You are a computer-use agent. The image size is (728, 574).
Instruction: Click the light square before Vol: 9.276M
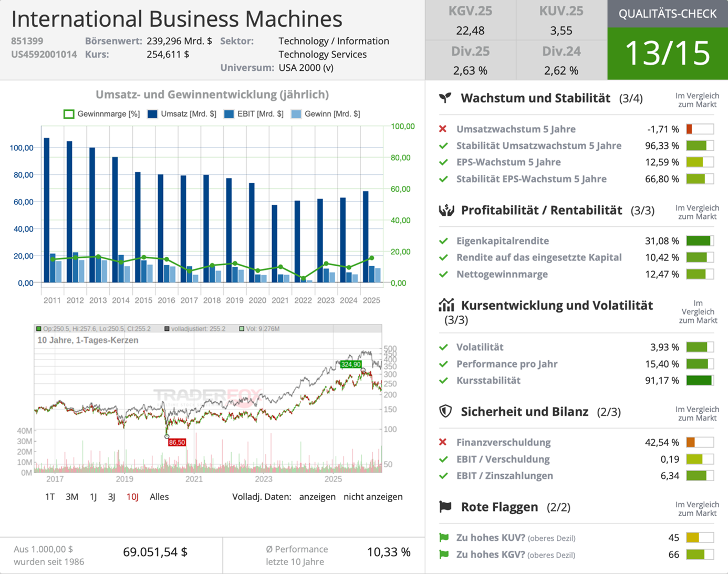242,329
